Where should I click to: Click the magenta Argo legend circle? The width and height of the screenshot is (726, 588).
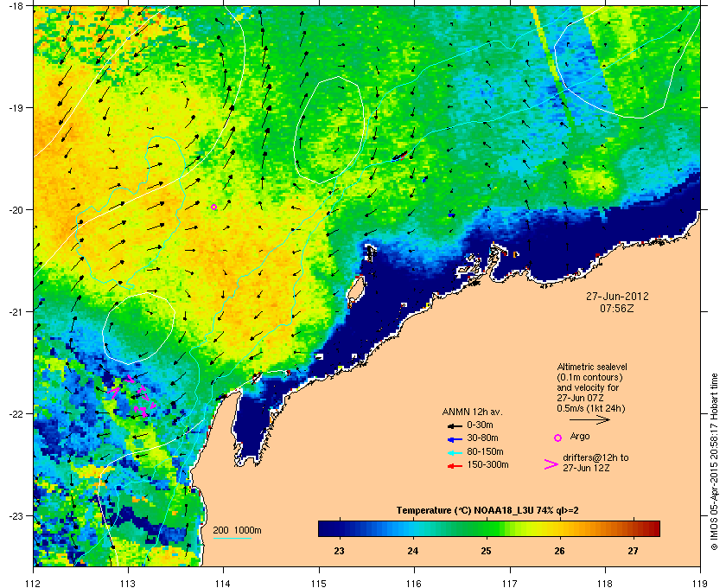558,438
